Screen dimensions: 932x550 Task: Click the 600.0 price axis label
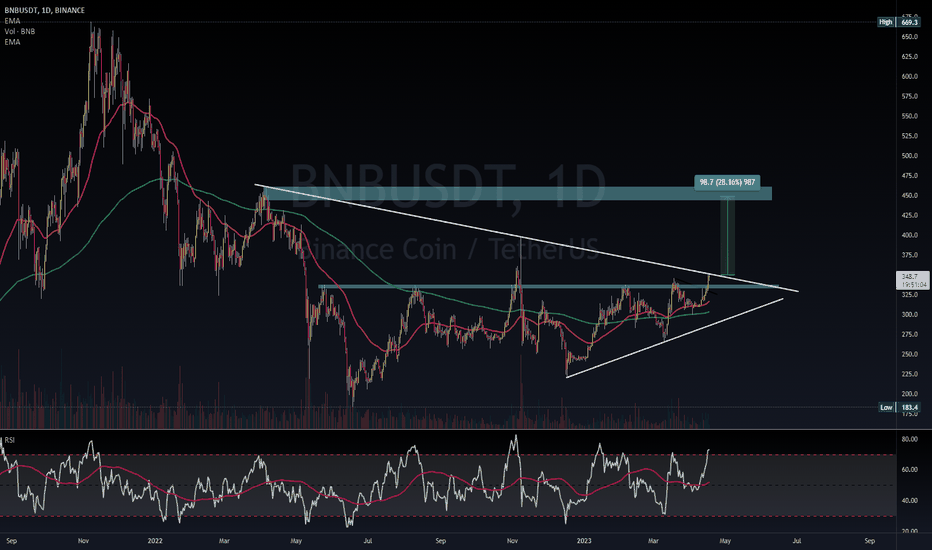coord(909,77)
